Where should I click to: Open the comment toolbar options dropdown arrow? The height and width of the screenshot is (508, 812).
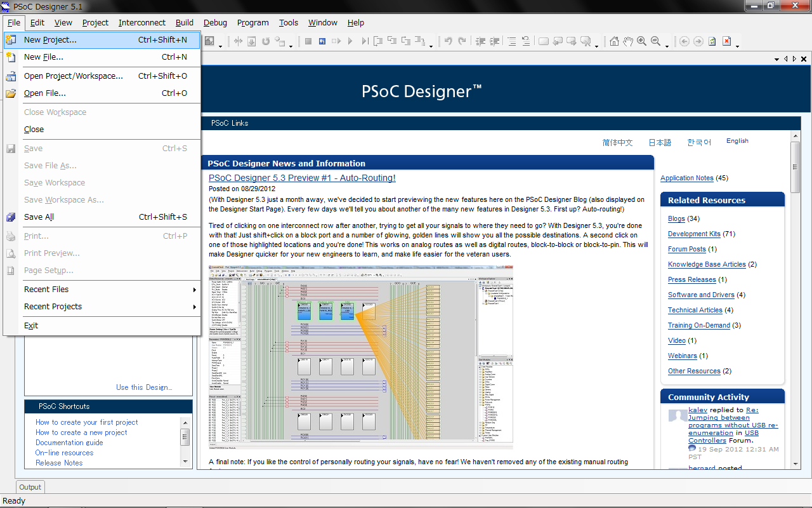(x=598, y=45)
